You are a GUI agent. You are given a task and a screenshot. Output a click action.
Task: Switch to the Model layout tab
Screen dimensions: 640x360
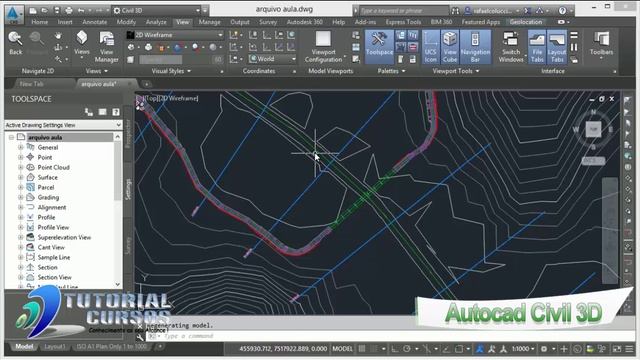(x=24, y=347)
